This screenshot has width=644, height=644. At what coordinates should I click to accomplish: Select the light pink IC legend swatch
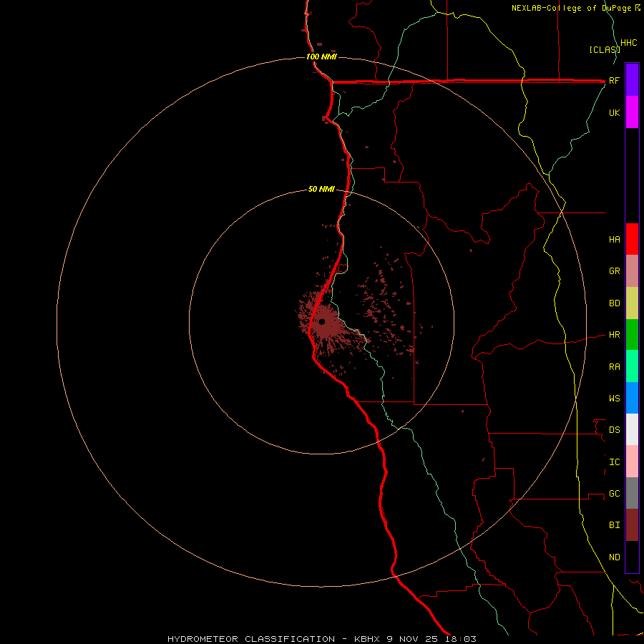[x=632, y=462]
